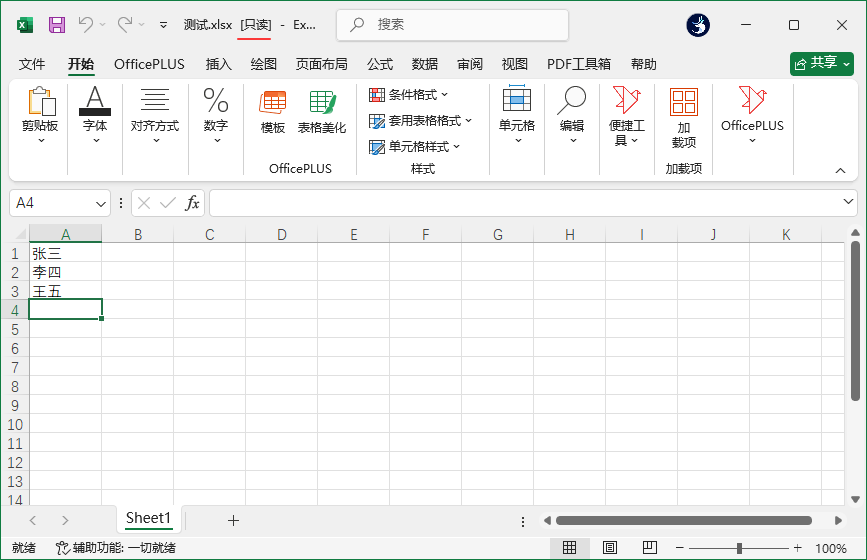The image size is (867, 560).
Task: Add a new sheet with plus
Action: (x=233, y=520)
